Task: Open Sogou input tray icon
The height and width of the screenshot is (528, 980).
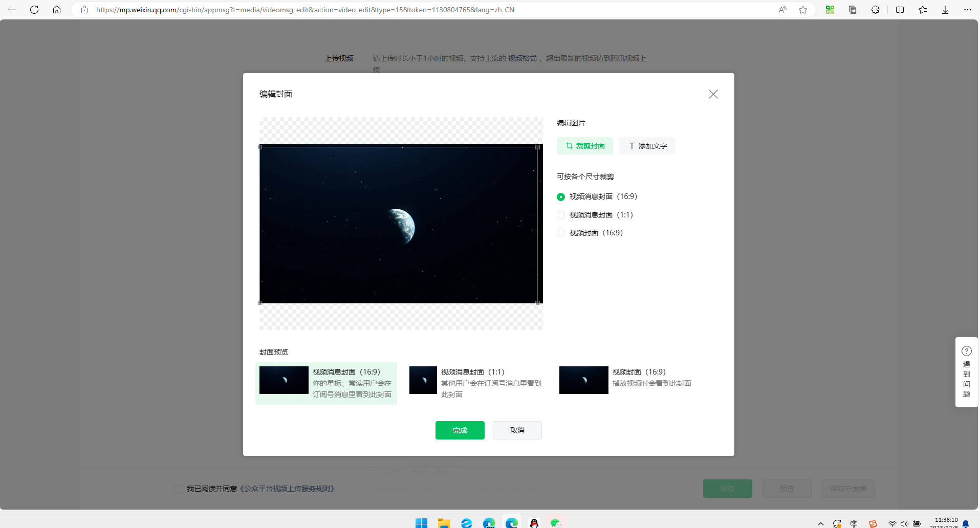Action: [873, 523]
